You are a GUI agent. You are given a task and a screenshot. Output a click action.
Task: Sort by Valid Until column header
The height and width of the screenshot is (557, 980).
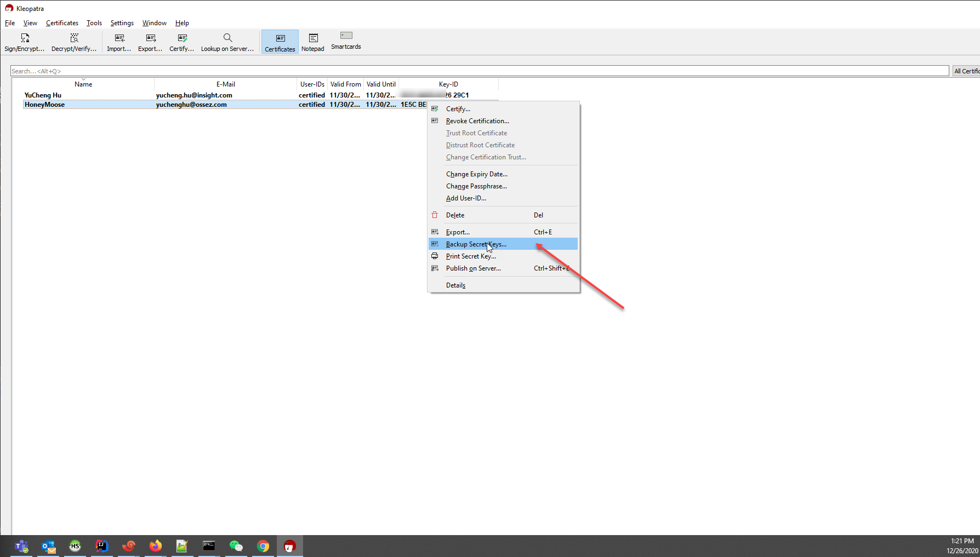click(381, 84)
